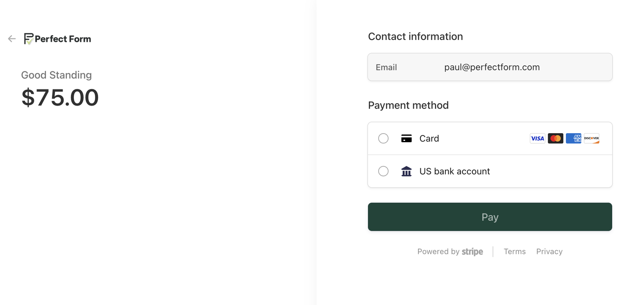This screenshot has height=305, width=644.
Task: Click the back arrow icon
Action: tap(12, 39)
